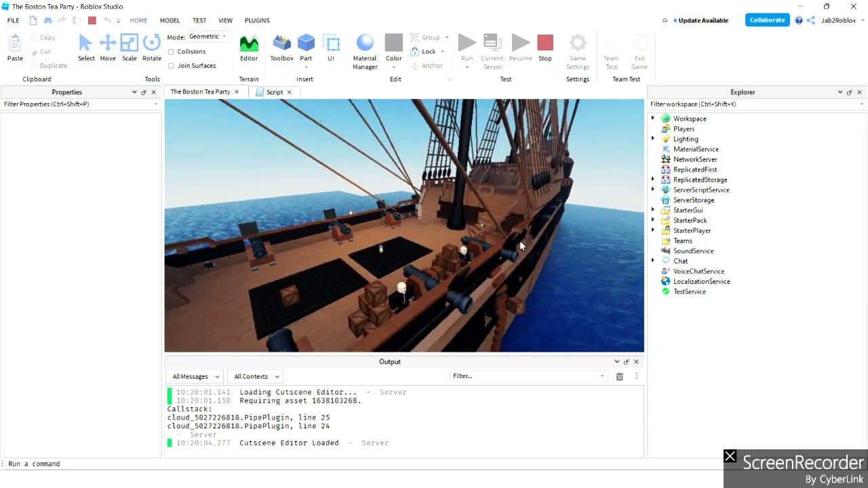The height and width of the screenshot is (488, 868).
Task: Open the Terrain Editor
Action: click(249, 48)
